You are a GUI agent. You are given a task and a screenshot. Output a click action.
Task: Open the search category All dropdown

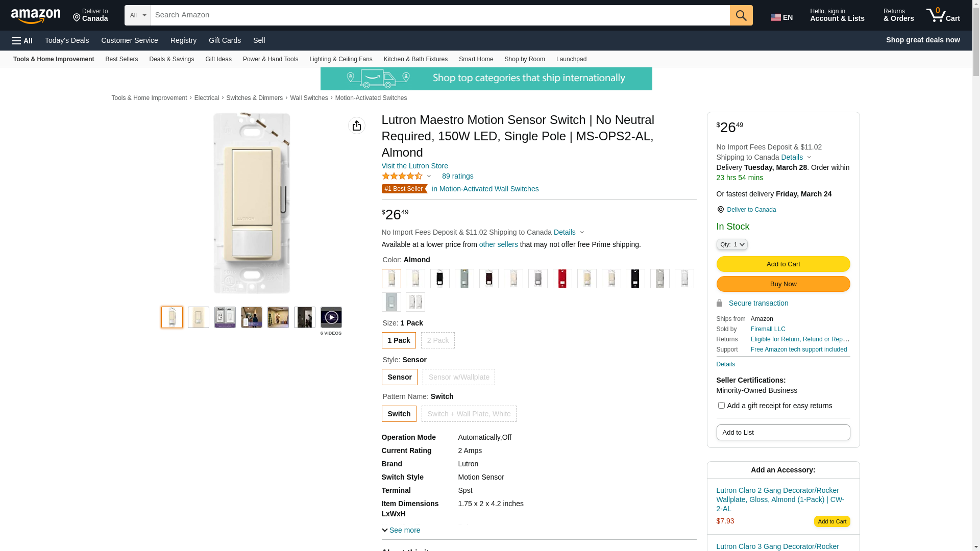pyautogui.click(x=137, y=15)
